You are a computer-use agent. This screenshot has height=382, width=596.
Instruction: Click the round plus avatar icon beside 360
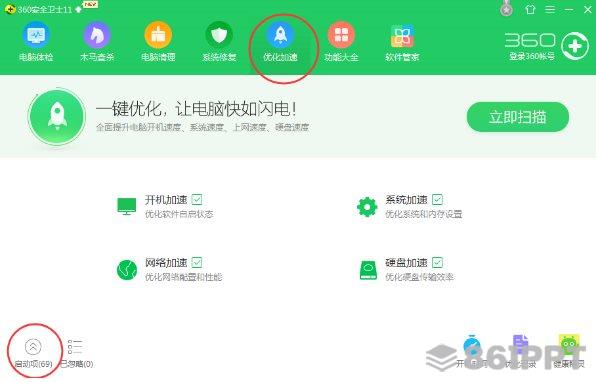pos(575,46)
